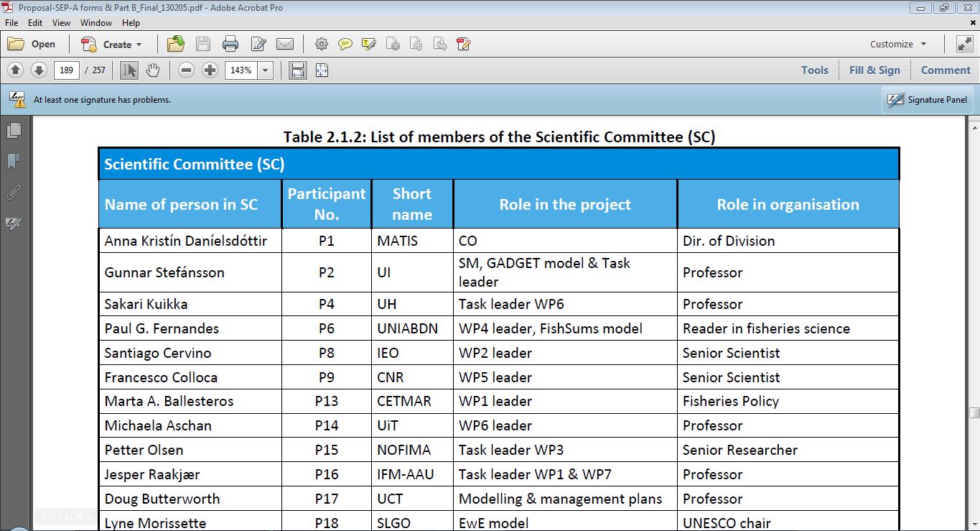Click the Save file floppy icon
The height and width of the screenshot is (531, 980).
(203, 44)
